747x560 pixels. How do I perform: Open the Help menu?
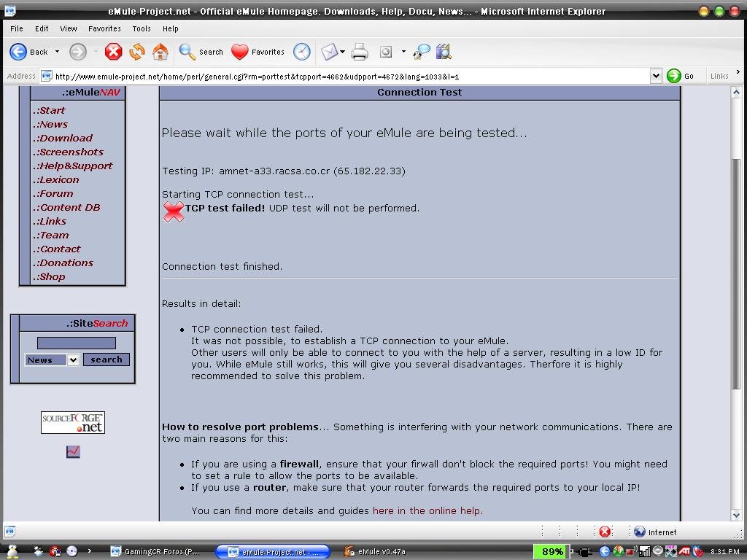(x=171, y=28)
